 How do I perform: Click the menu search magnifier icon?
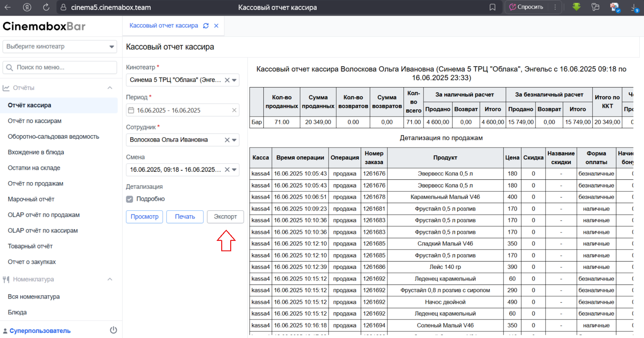10,67
